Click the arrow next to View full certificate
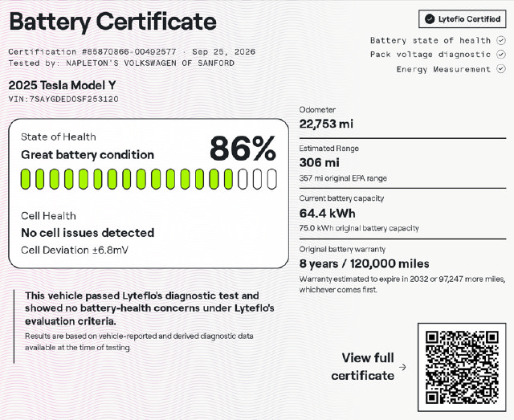 point(402,367)
